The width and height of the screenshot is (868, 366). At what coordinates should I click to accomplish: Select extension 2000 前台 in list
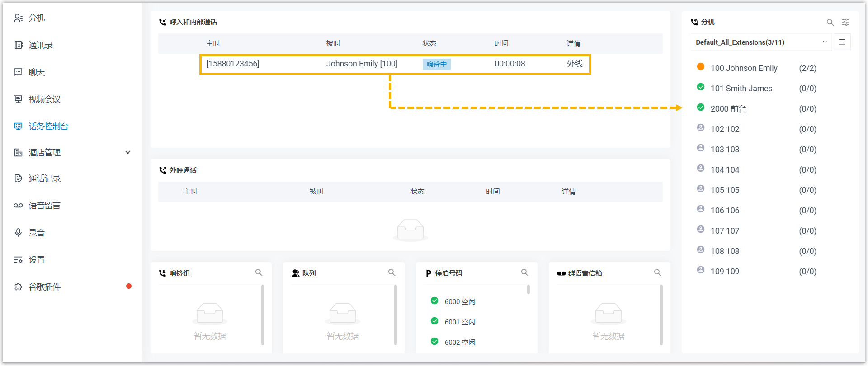pyautogui.click(x=728, y=109)
